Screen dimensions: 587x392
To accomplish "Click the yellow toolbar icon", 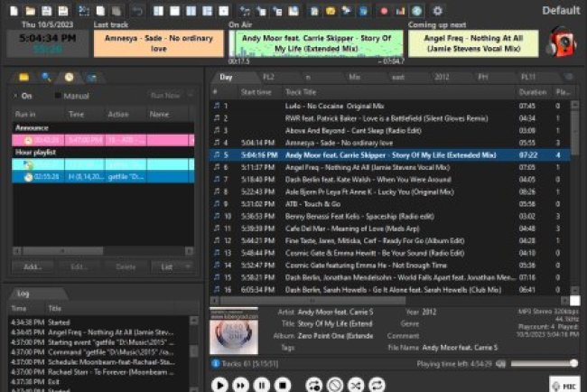I will 331,11.
